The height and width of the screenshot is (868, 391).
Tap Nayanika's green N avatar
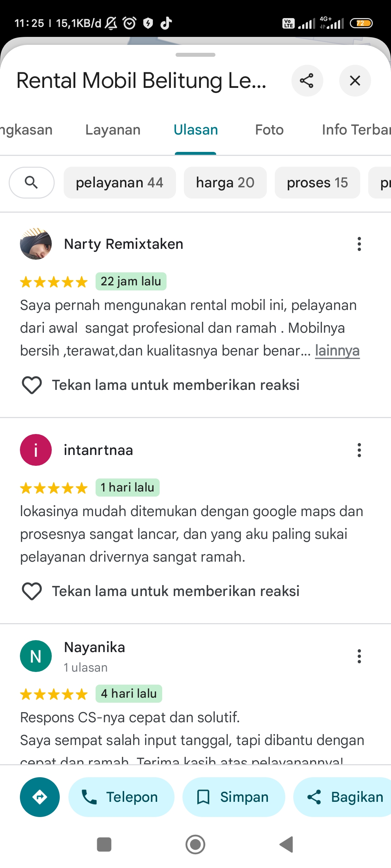pos(36,656)
